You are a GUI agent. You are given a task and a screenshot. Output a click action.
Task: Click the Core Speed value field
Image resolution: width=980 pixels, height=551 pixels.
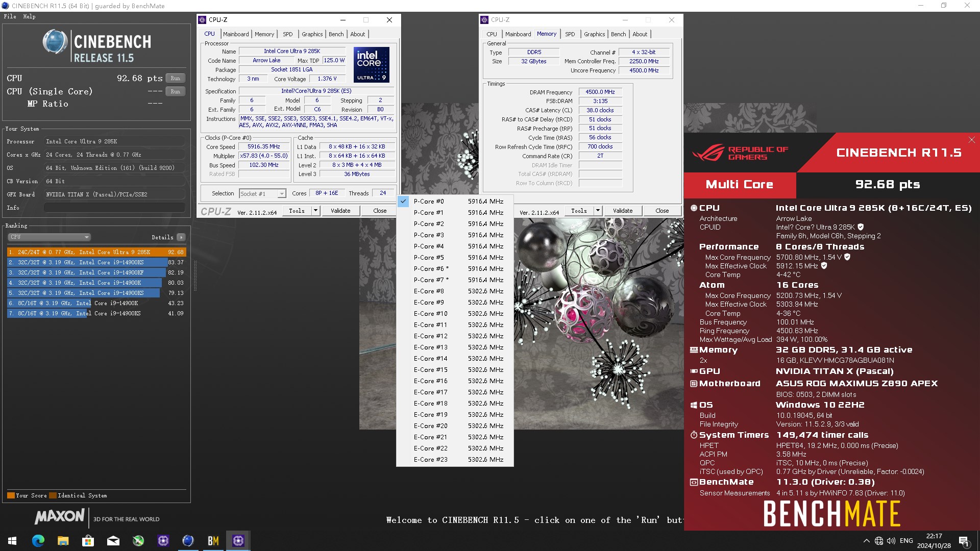pos(264,147)
